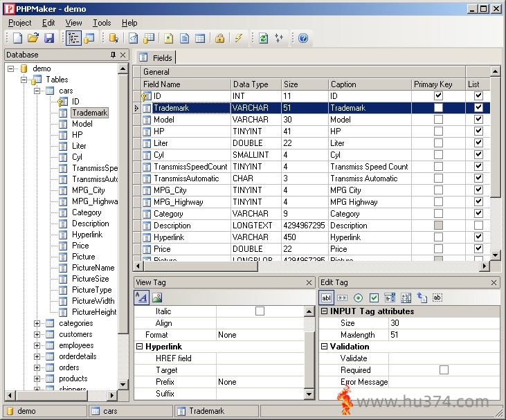Viewport: 506px width, 420px height.
Task: Switch to the Fields tab
Action: pyautogui.click(x=156, y=57)
